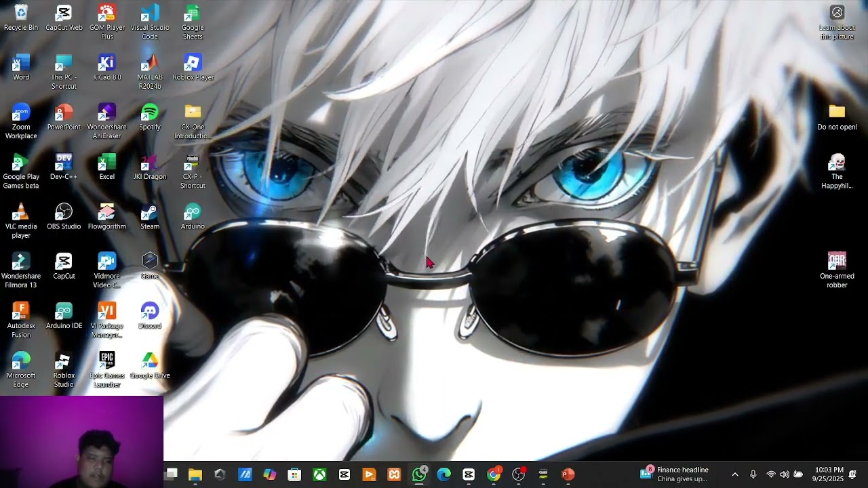Open Excel desktop icon
This screenshot has width=868, height=488.
[106, 167]
